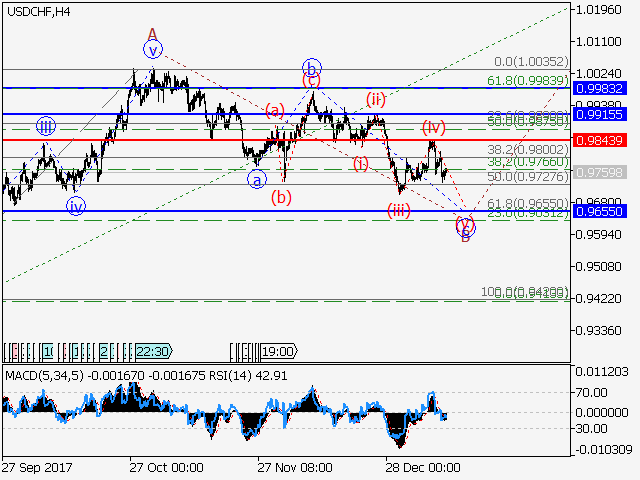Click the red wave A label at the peak
The image size is (640, 480).
(153, 33)
